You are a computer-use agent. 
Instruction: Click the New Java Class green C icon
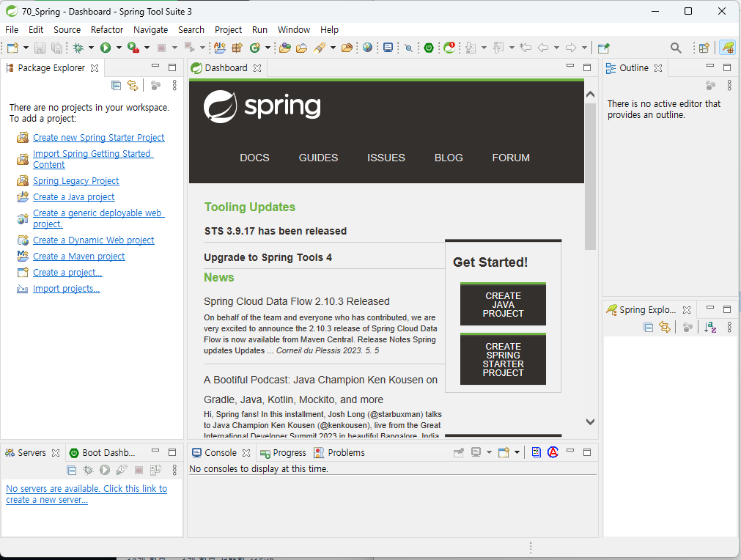(x=255, y=48)
